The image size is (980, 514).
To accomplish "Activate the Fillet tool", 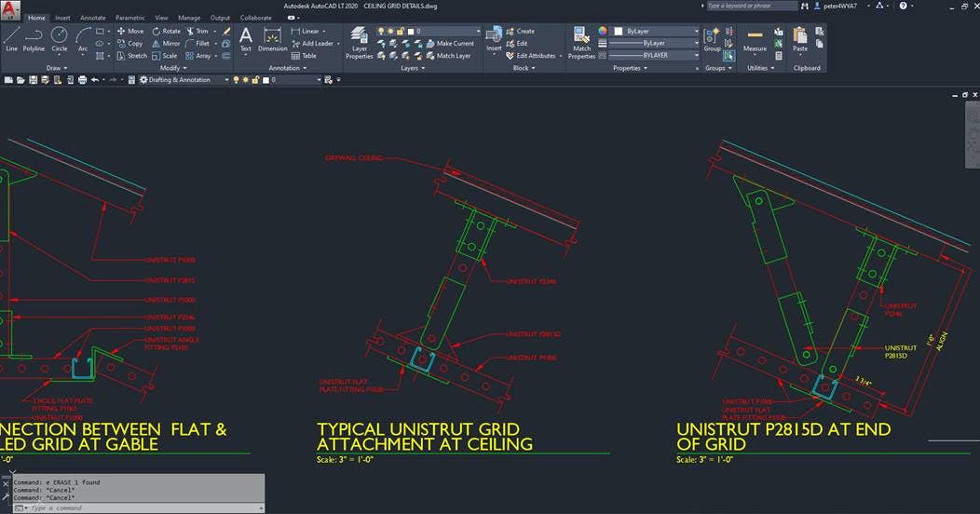I will click(x=198, y=43).
